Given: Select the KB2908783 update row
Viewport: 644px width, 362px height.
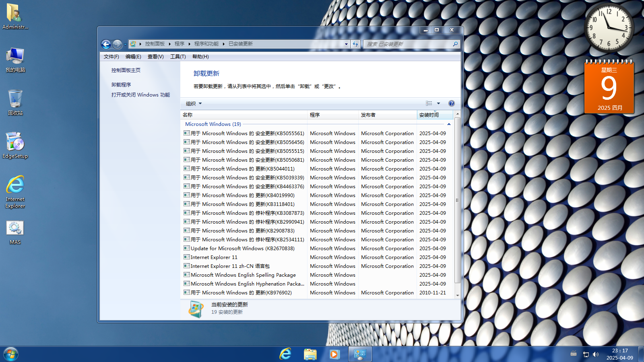Looking at the screenshot, I should pyautogui.click(x=317, y=231).
